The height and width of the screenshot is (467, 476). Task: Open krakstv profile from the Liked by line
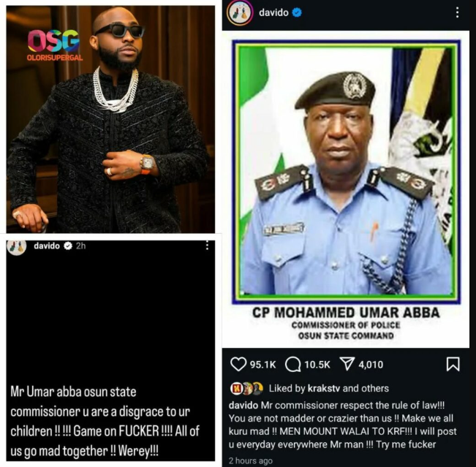pos(324,388)
